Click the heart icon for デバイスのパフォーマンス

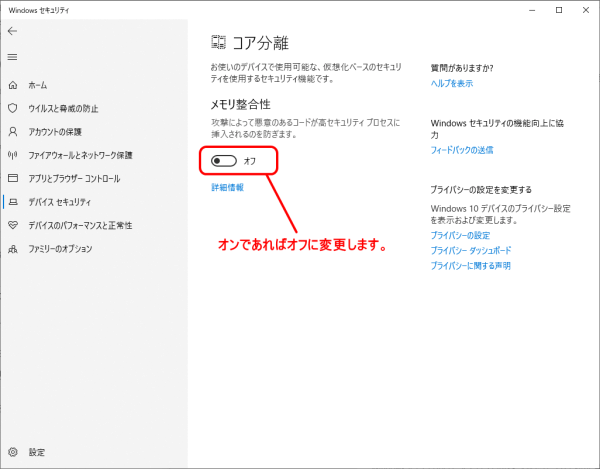click(x=13, y=225)
